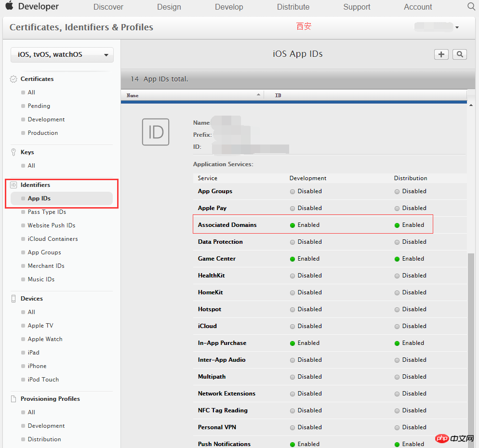Viewport: 479px width, 448px height.
Task: Click iCloud Distribution gray status dot
Action: [x=397, y=327]
